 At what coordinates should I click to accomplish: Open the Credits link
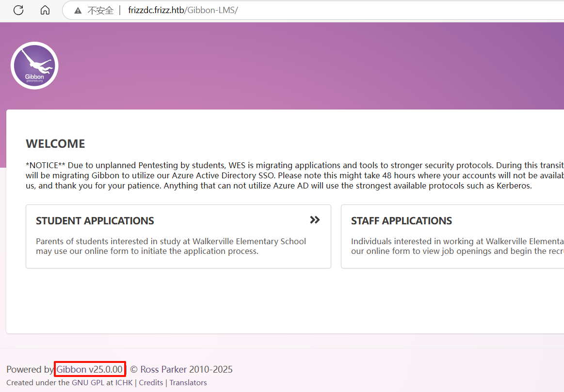[151, 383]
